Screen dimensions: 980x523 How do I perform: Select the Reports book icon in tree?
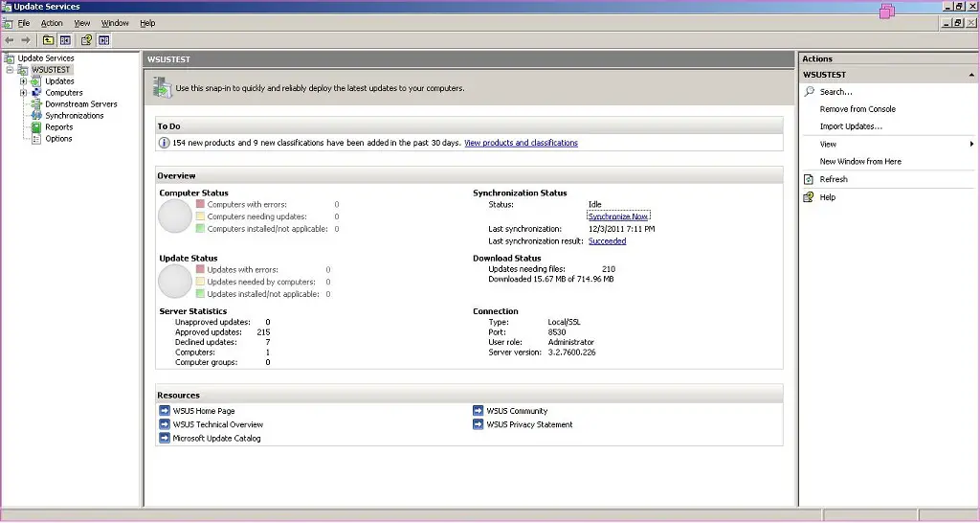(36, 127)
